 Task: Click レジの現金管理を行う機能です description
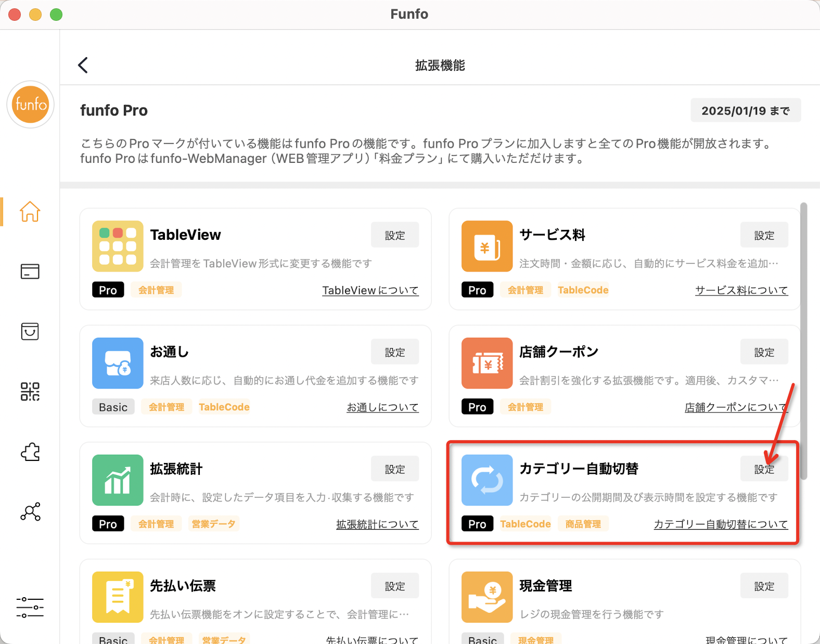592,614
